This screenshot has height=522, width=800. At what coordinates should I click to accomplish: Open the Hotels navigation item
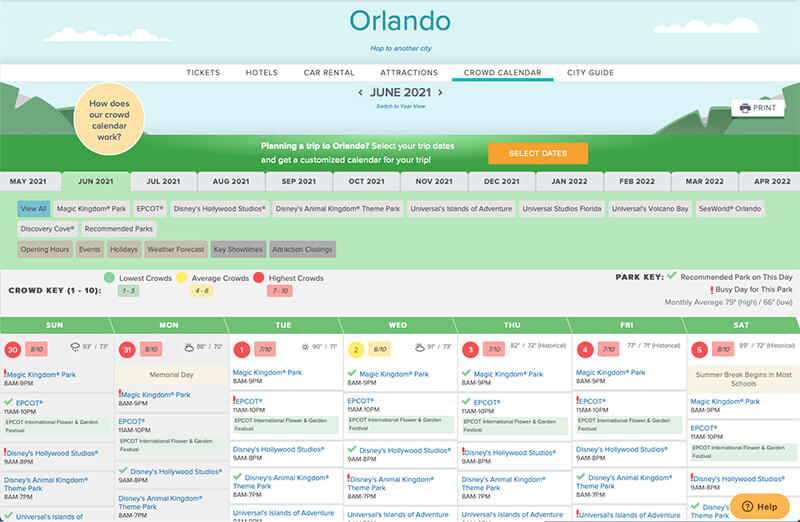point(262,72)
